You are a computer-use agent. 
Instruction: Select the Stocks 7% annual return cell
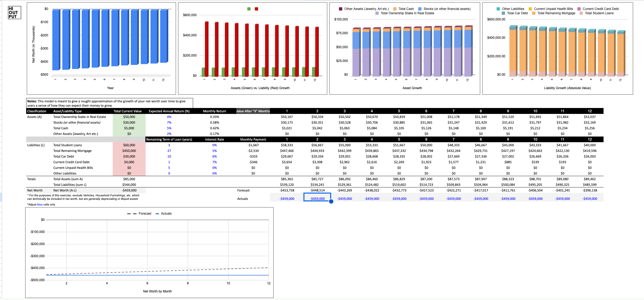coord(169,123)
